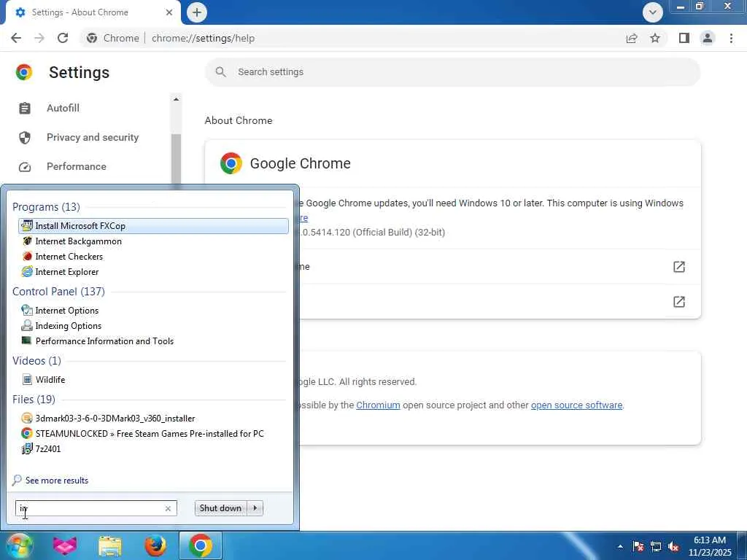Open Indexing Options
The width and height of the screenshot is (747, 560).
[153, 326]
